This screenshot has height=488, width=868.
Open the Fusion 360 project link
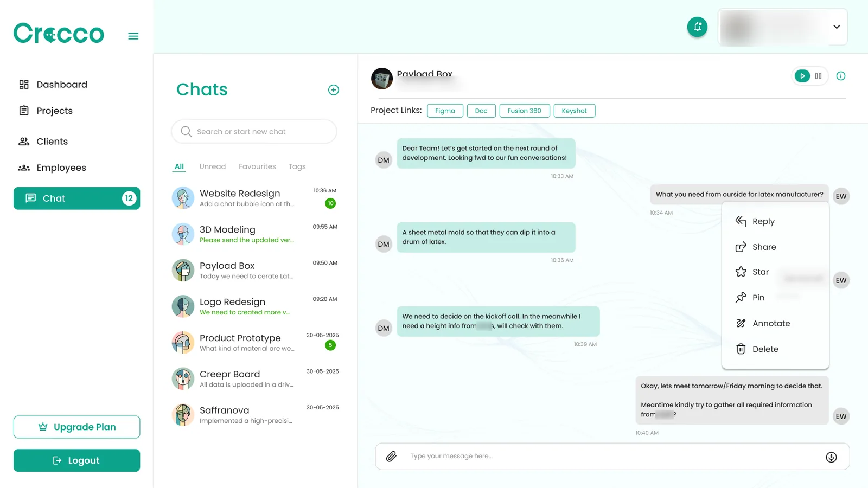[525, 111]
